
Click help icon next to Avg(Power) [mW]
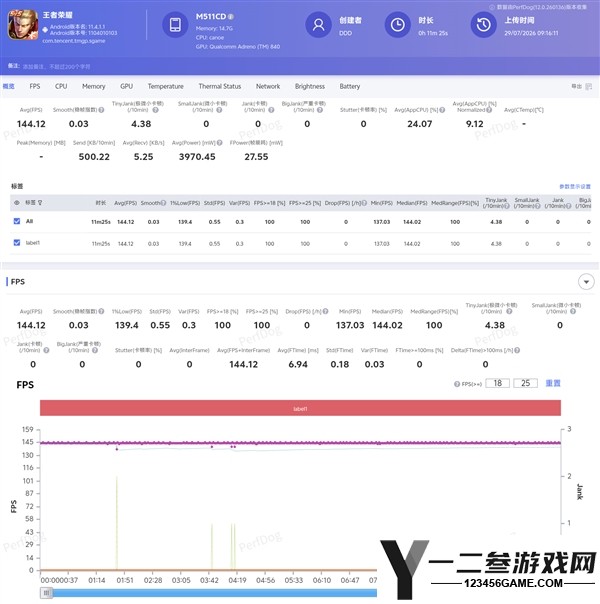(220, 143)
